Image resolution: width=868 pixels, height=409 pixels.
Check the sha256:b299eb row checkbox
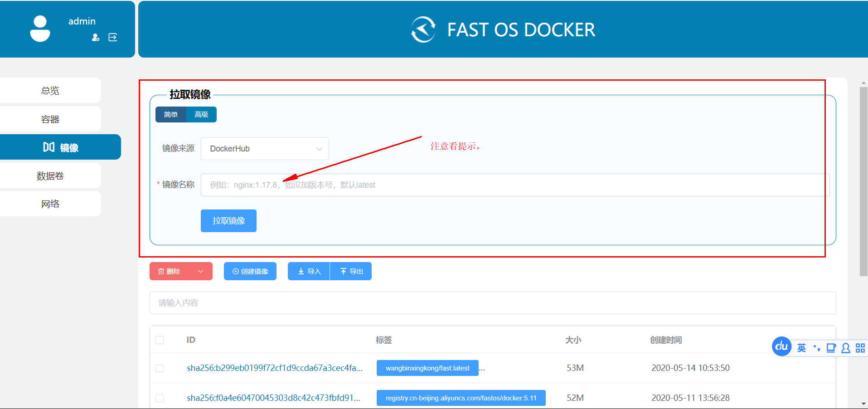pos(160,368)
